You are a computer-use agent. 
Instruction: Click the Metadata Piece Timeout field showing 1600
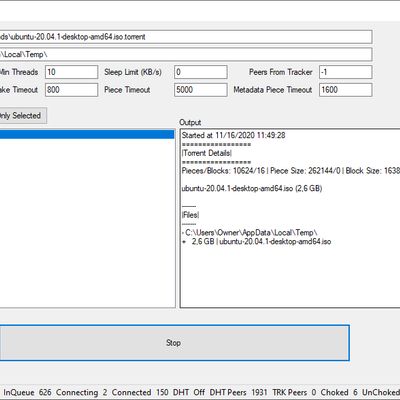pyautogui.click(x=346, y=90)
